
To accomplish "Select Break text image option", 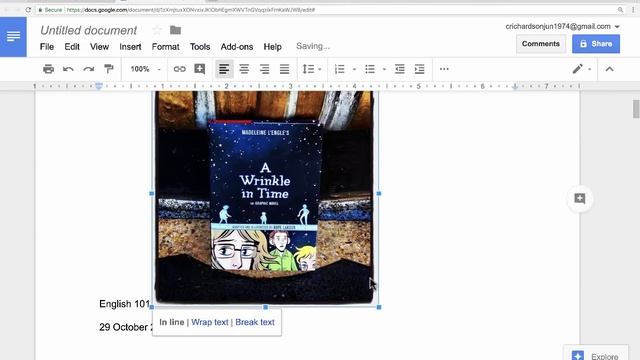I will [255, 322].
